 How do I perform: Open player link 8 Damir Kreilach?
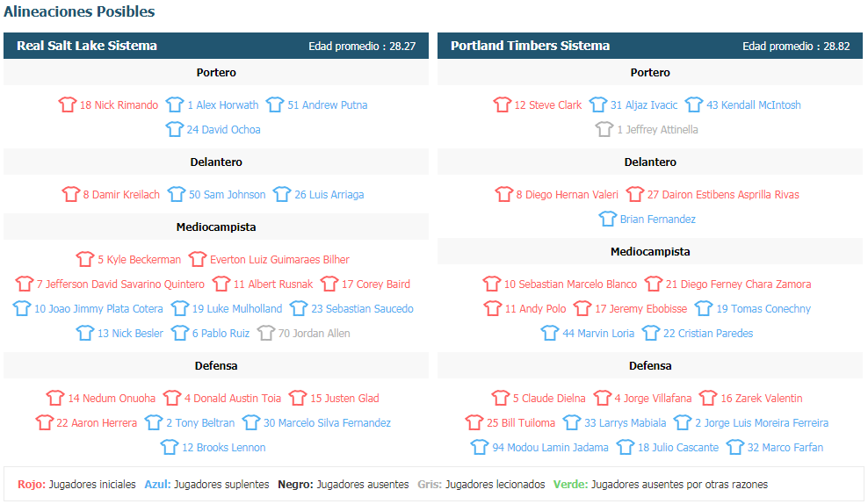click(x=121, y=195)
